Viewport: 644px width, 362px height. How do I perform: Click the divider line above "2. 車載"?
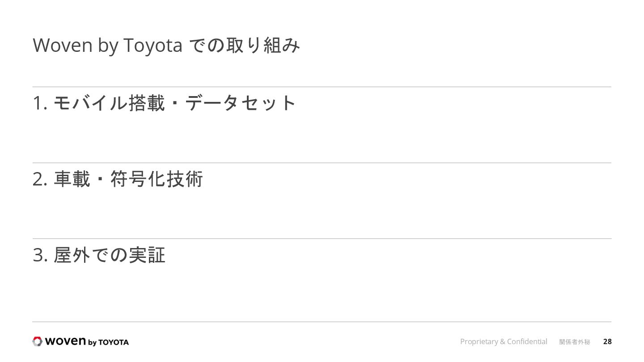click(322, 163)
